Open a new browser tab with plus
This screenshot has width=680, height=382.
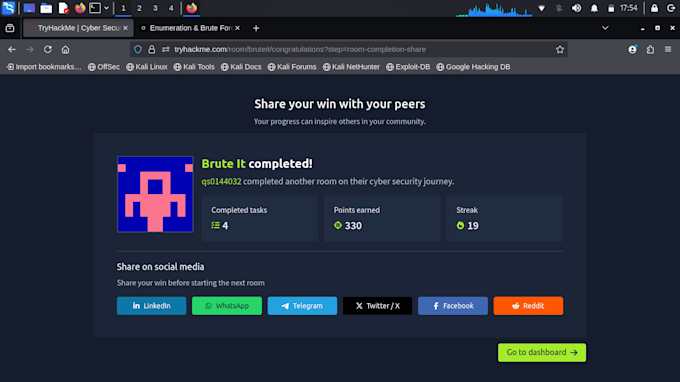[256, 28]
